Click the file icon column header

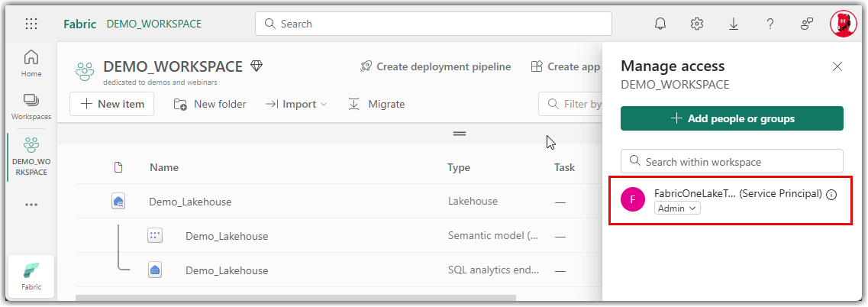click(118, 167)
